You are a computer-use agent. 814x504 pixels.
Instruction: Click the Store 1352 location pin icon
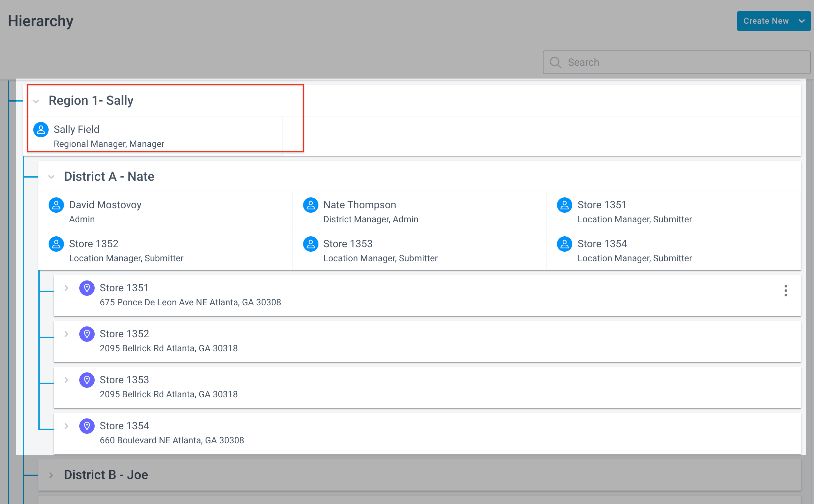(87, 334)
